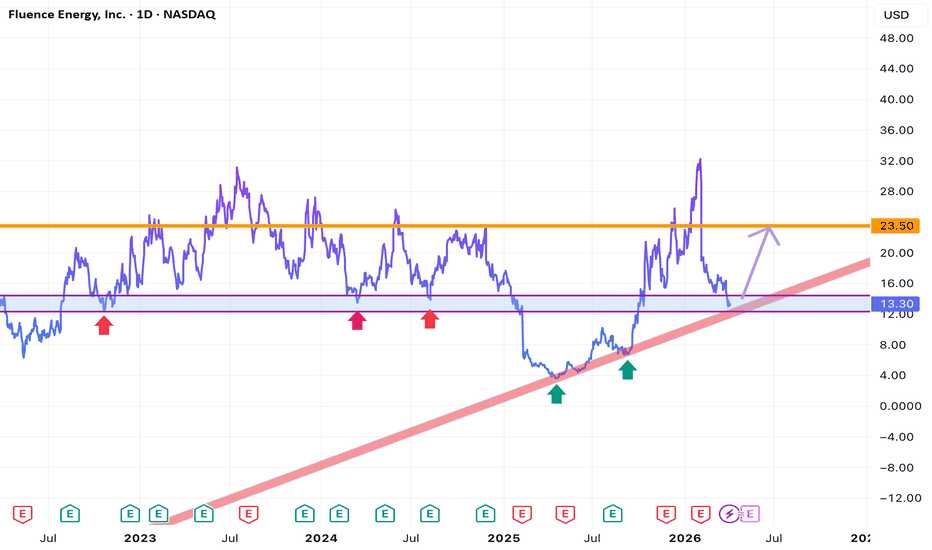Open the green earnings marker just before 2025
932x550 pixels.
point(486,514)
